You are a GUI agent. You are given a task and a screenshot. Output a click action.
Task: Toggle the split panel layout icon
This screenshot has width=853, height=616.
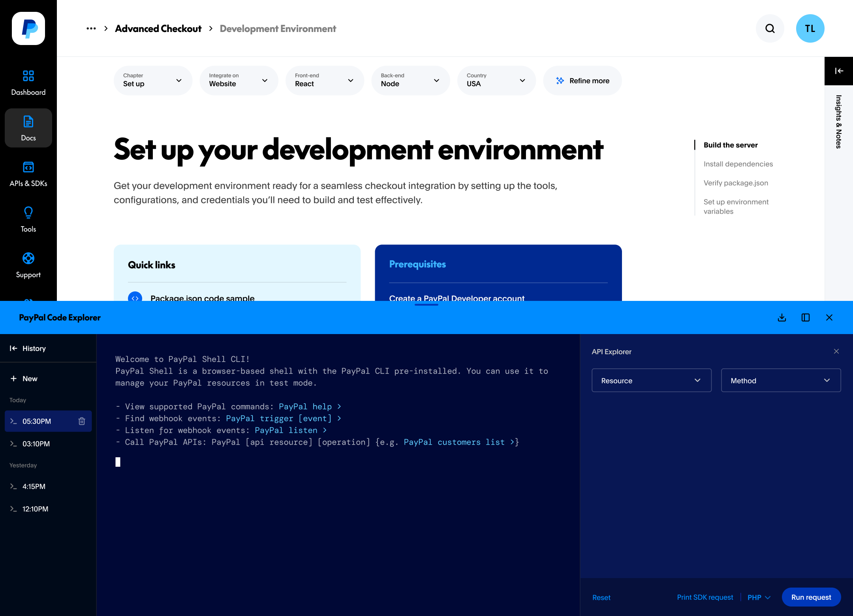pos(805,317)
